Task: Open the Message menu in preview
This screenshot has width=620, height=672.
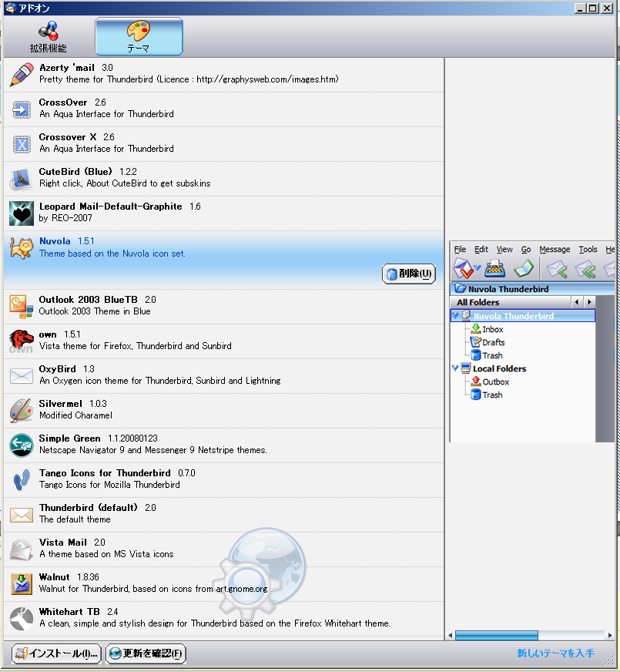Action: pyautogui.click(x=555, y=250)
